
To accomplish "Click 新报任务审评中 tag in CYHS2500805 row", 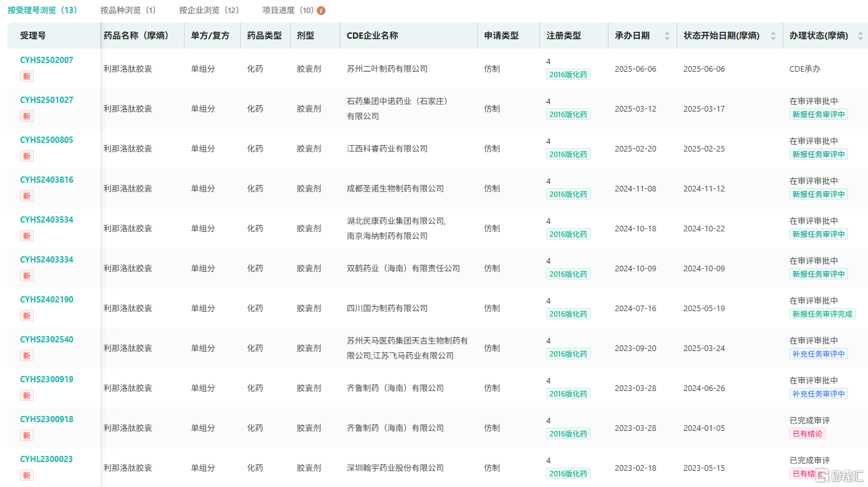I will tap(819, 155).
